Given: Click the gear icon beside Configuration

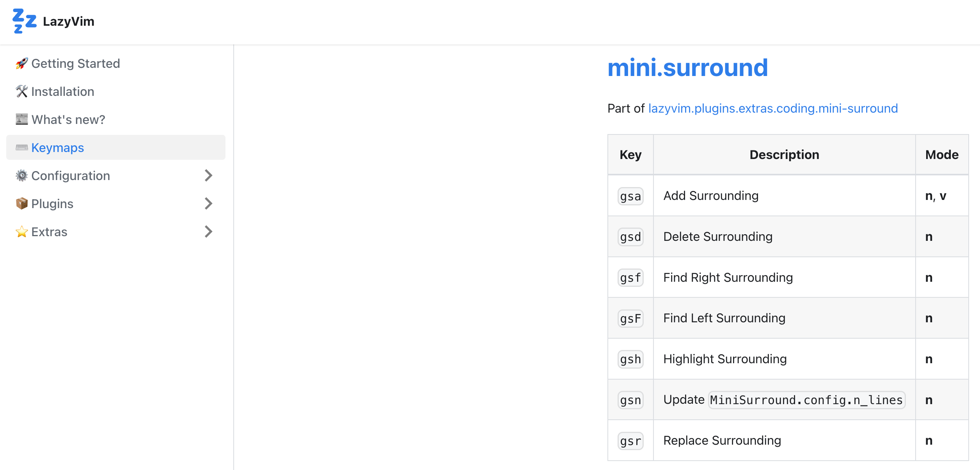Looking at the screenshot, I should click(x=22, y=176).
